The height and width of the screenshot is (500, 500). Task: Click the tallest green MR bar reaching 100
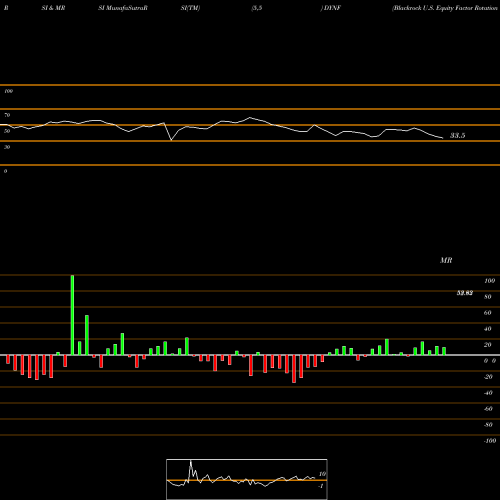pos(72,315)
